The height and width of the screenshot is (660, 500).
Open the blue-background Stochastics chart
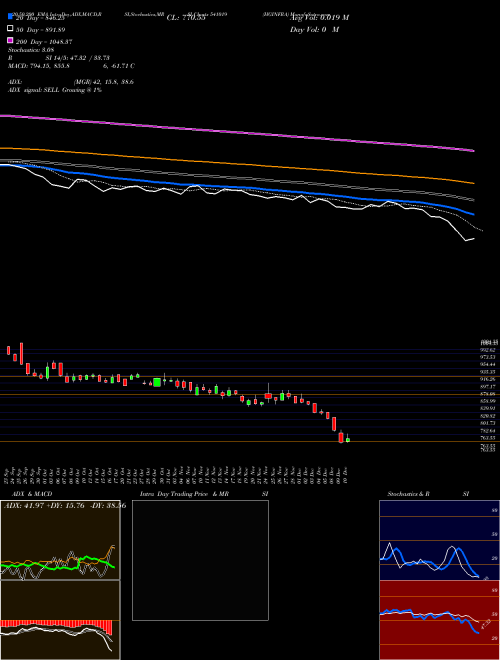point(439,540)
